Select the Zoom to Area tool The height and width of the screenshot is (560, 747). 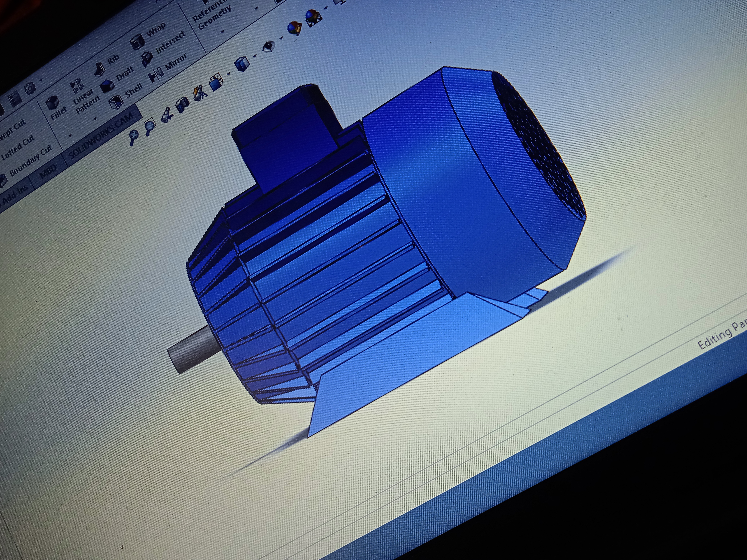pos(150,126)
